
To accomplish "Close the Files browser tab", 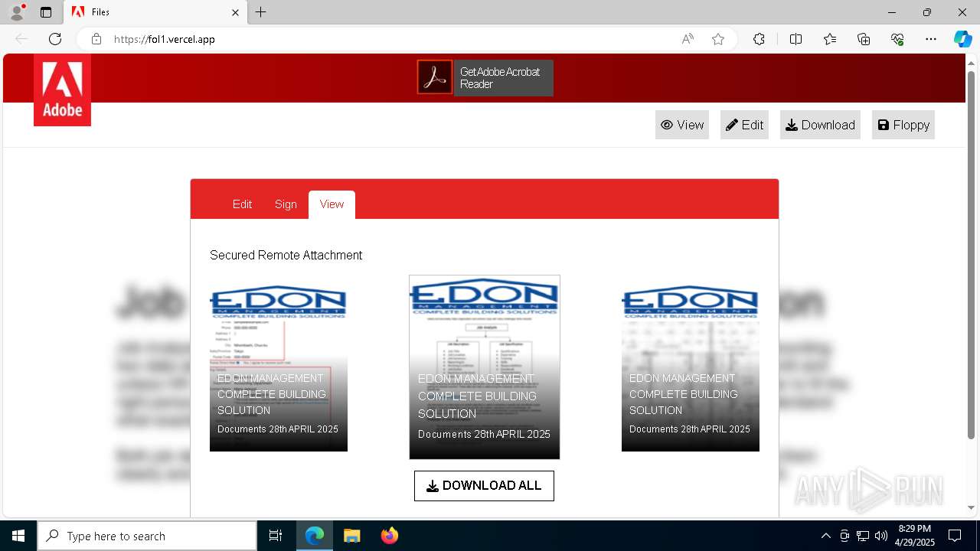I will click(x=236, y=12).
